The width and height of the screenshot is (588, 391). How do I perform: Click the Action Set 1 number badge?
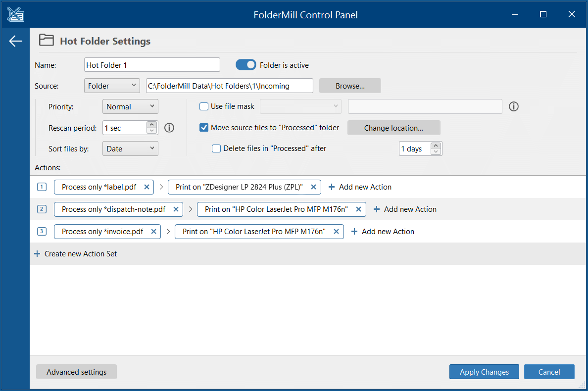[42, 187]
